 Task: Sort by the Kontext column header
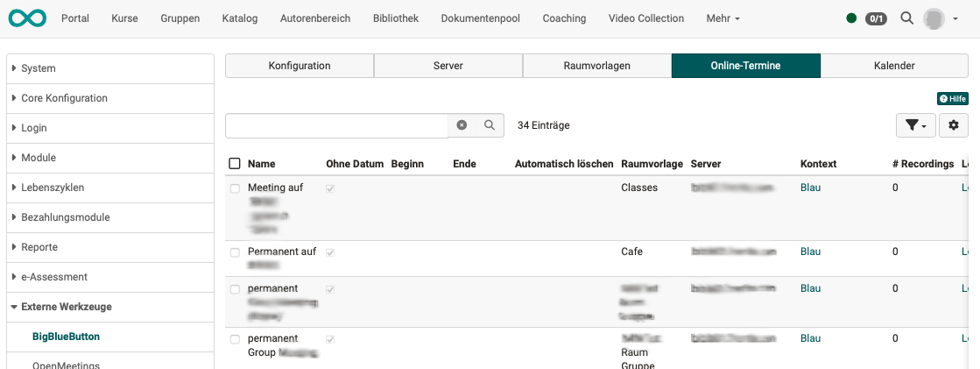point(819,164)
